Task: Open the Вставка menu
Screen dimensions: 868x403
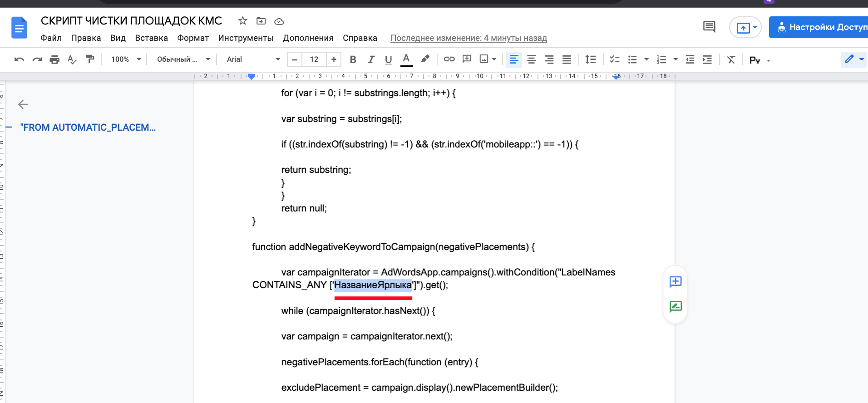Action: (x=151, y=38)
